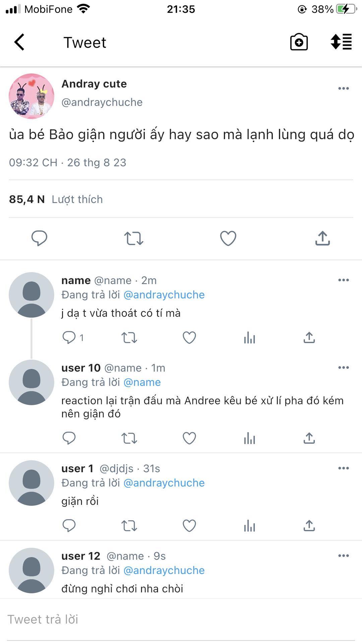This screenshot has height=644, width=362.
Task: Open more options for Andray cute's tweet
Action: pos(344,89)
